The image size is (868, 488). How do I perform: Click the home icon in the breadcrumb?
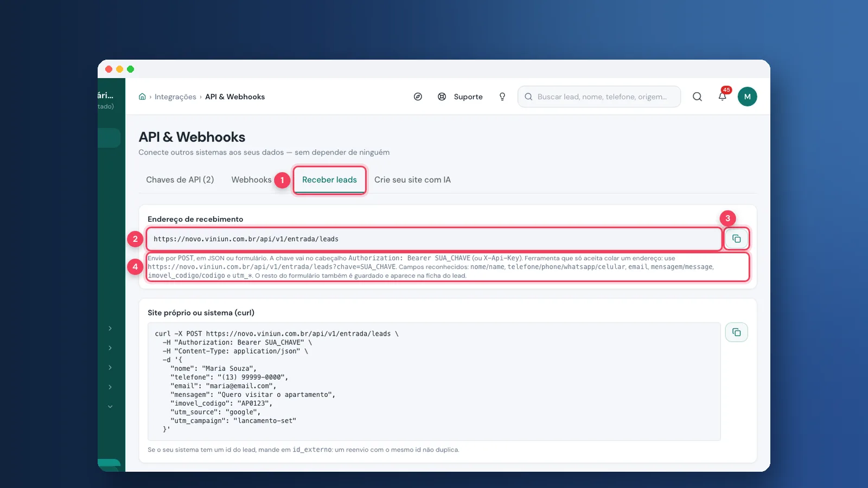[x=142, y=97]
